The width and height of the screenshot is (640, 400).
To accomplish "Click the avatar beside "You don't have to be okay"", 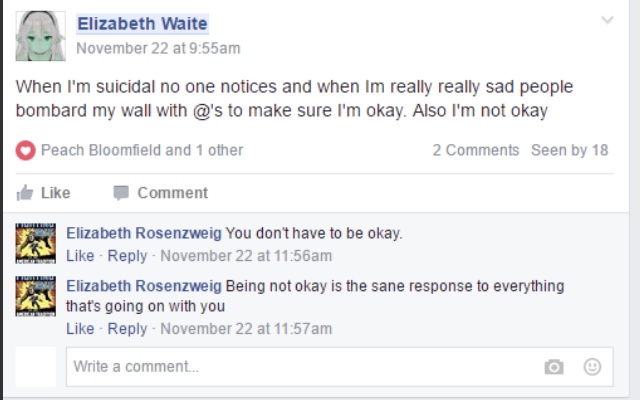I will 36,243.
